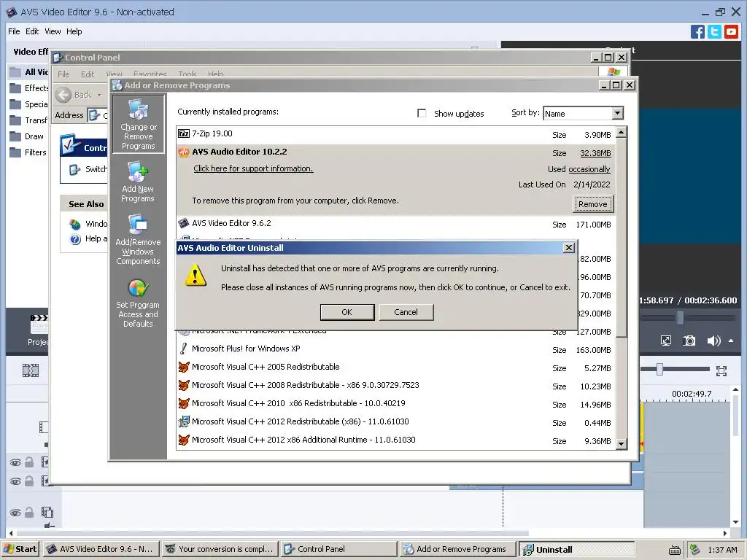This screenshot has height=560, width=747.
Task: Open AVS Facebook page icon
Action: tap(697, 32)
